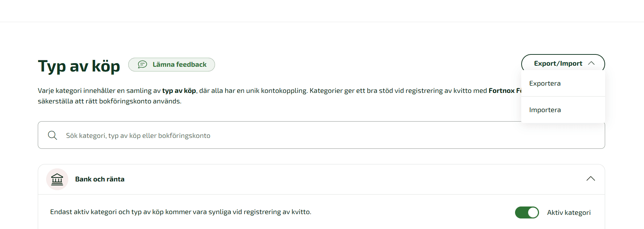Screen dimensions: 644x229
Task: Open the Lämna feedback button
Action: tap(171, 65)
